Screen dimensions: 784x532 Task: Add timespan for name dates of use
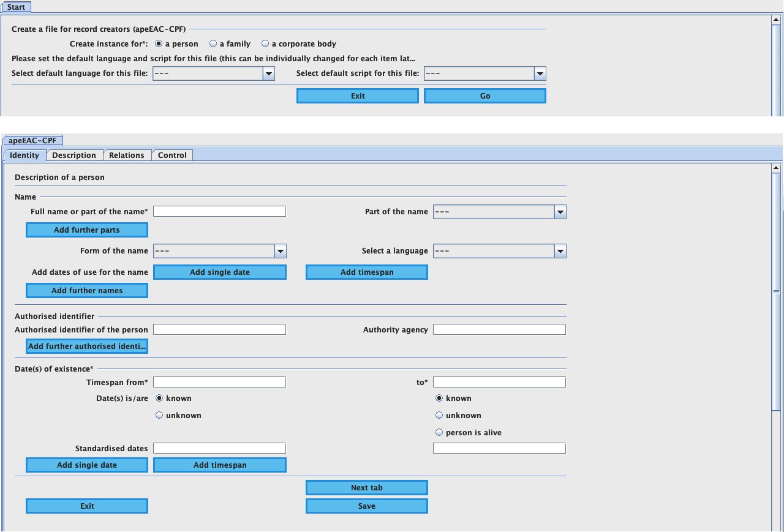tap(366, 272)
